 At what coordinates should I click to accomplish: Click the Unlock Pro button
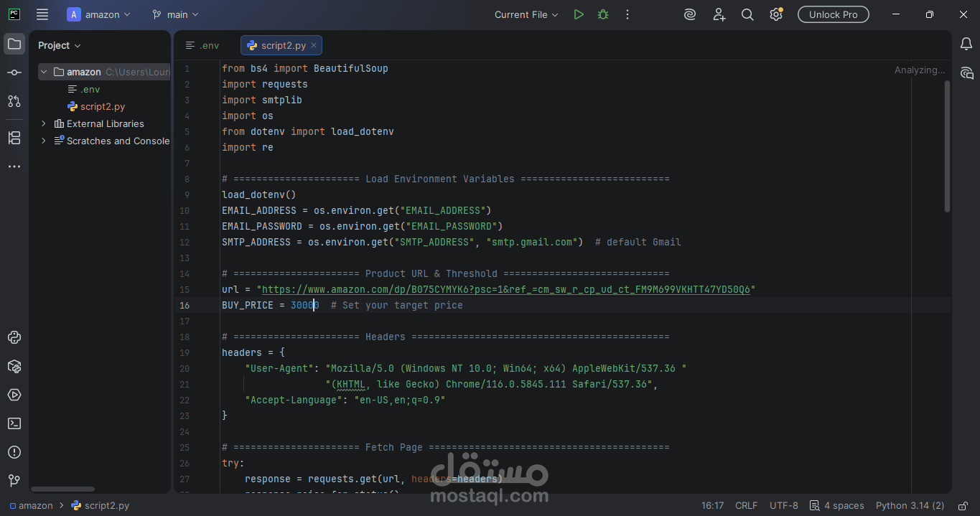(x=833, y=14)
